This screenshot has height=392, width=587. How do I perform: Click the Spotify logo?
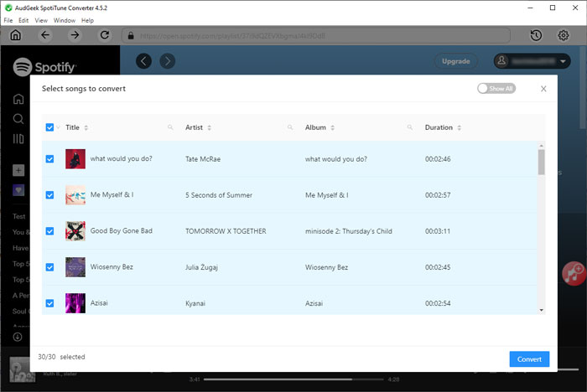[x=44, y=67]
